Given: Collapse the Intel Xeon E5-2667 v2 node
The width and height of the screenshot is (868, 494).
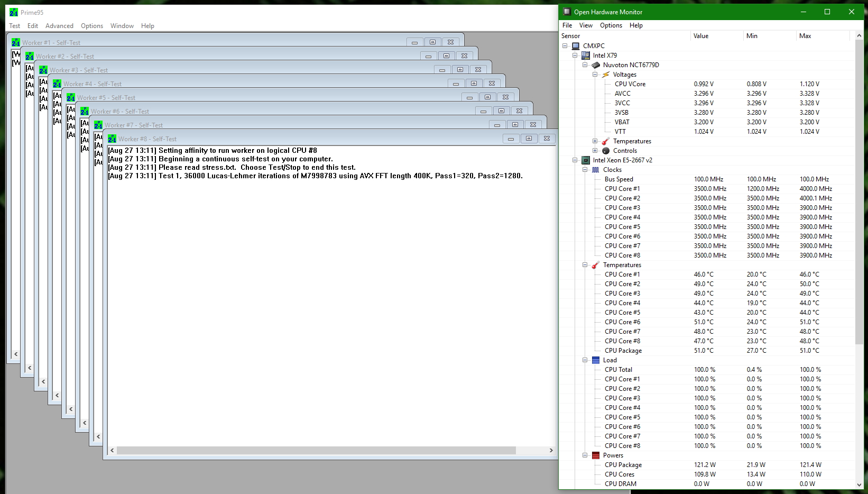Looking at the screenshot, I should (x=575, y=160).
